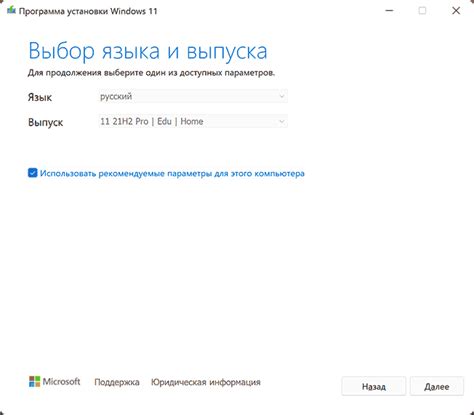Uncheck the recommended options checkbox

point(32,173)
